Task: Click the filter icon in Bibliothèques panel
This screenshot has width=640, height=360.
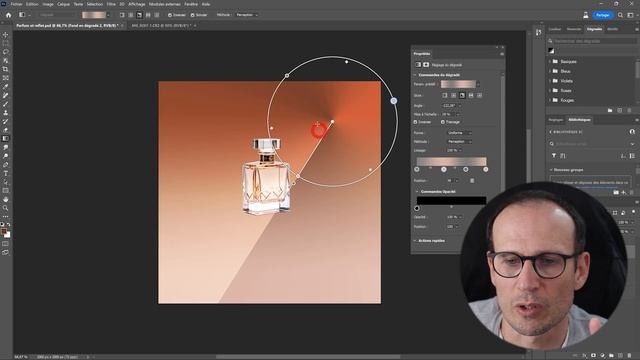Action: click(554, 156)
